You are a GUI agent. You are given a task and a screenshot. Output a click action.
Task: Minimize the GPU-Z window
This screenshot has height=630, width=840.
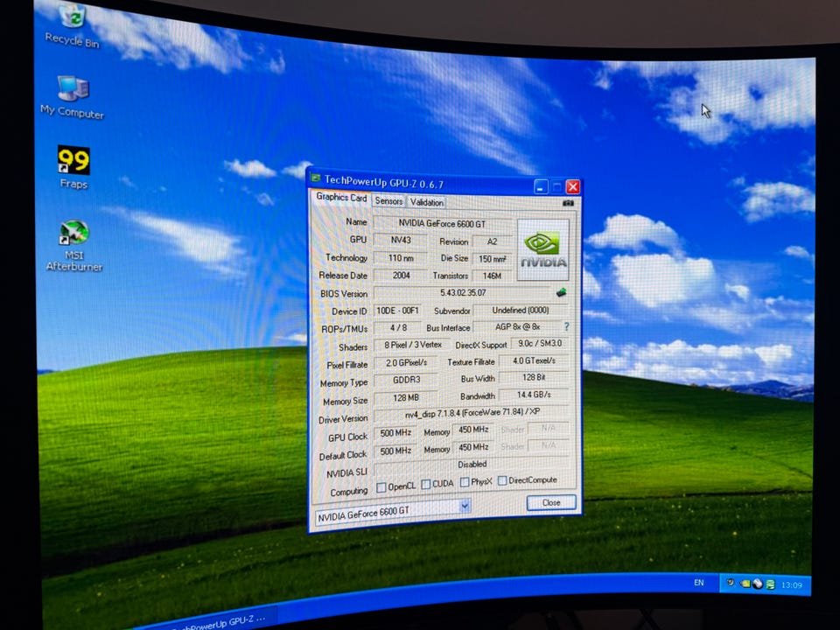tap(541, 187)
